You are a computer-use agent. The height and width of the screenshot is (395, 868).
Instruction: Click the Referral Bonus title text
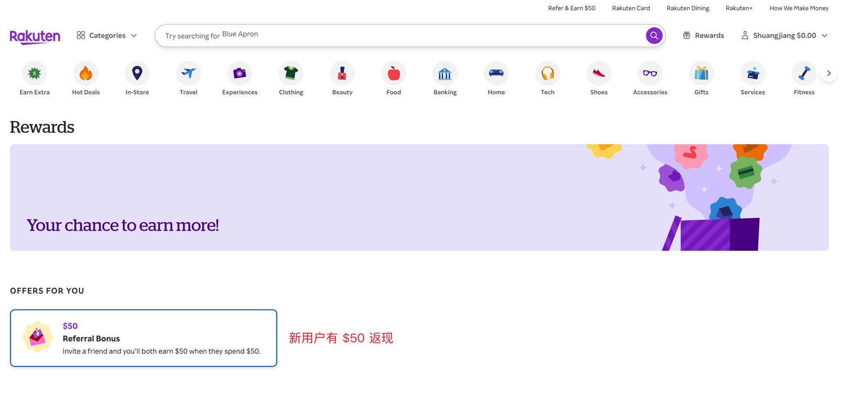pos(91,339)
